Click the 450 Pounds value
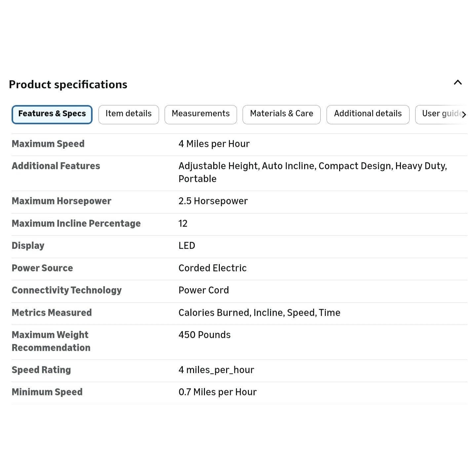Viewport: 476px width, 476px height. [204, 335]
